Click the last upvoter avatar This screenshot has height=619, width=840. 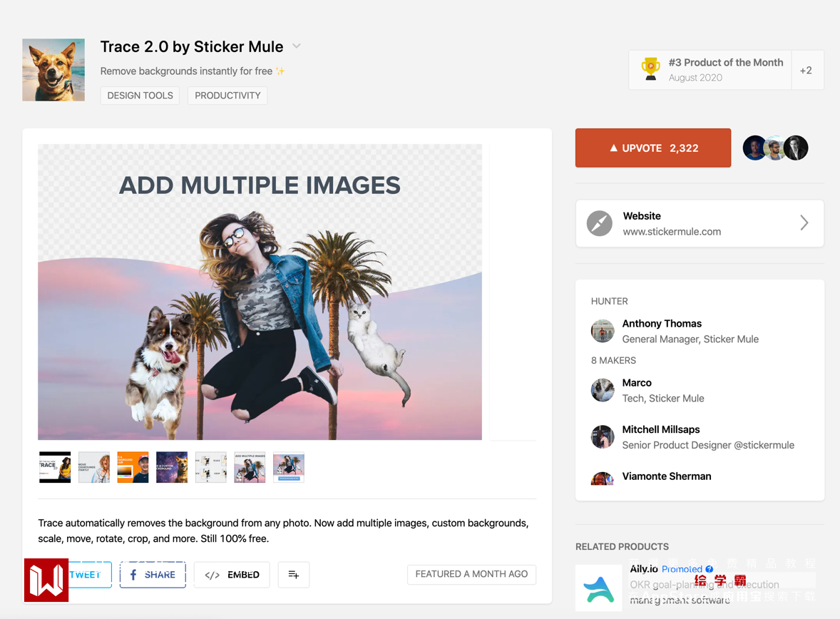click(x=796, y=148)
